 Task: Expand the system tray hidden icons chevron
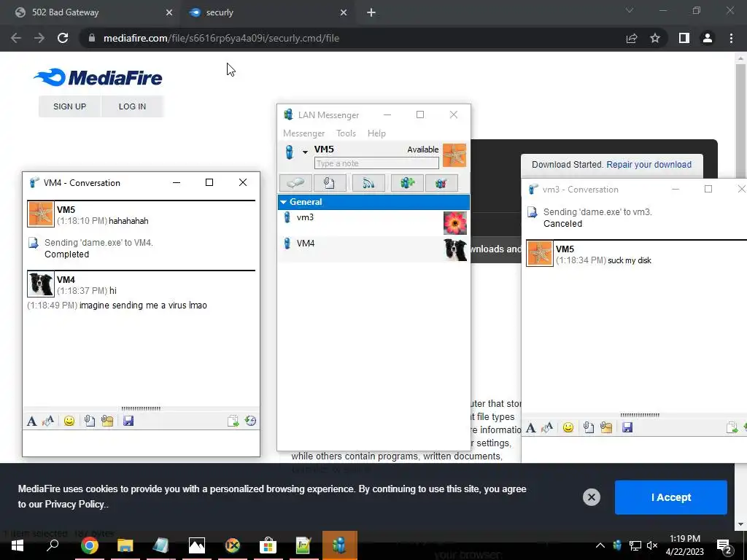pyautogui.click(x=600, y=545)
